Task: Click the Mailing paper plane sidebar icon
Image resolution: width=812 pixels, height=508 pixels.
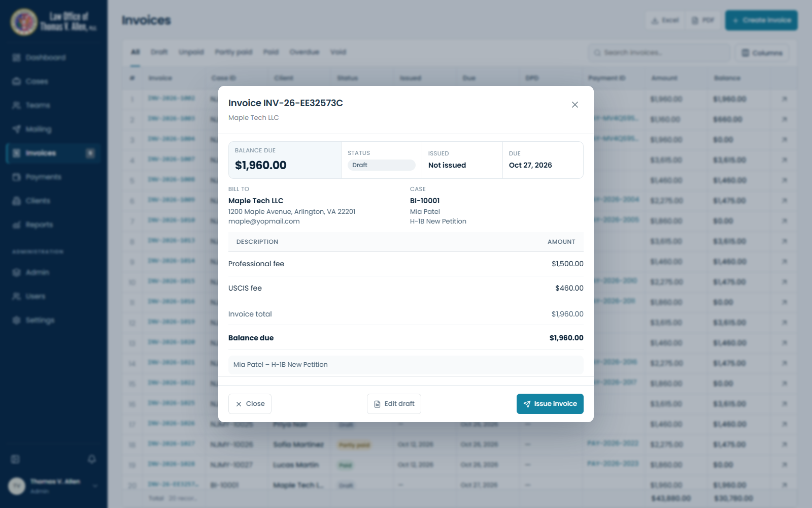Action: coord(16,129)
